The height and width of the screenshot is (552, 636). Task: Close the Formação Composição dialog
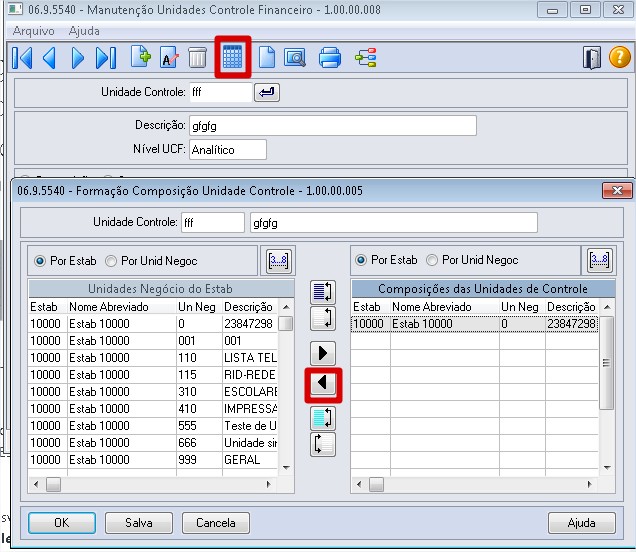[617, 190]
